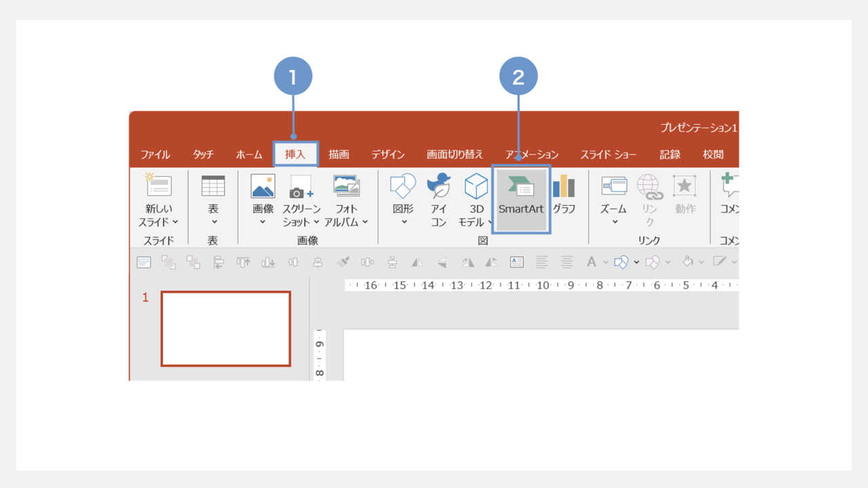Screen dimensions: 868x488
Task: Click the New Slide icon
Action: point(159,185)
